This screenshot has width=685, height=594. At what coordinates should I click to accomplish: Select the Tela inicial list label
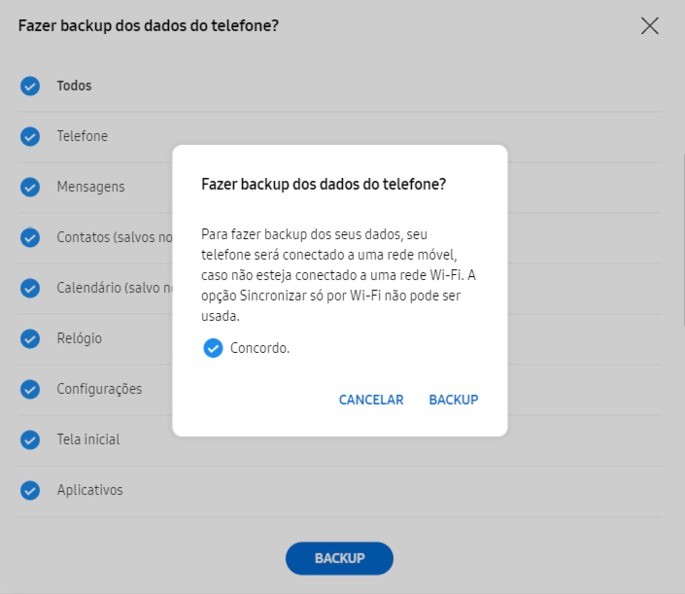pyautogui.click(x=88, y=439)
